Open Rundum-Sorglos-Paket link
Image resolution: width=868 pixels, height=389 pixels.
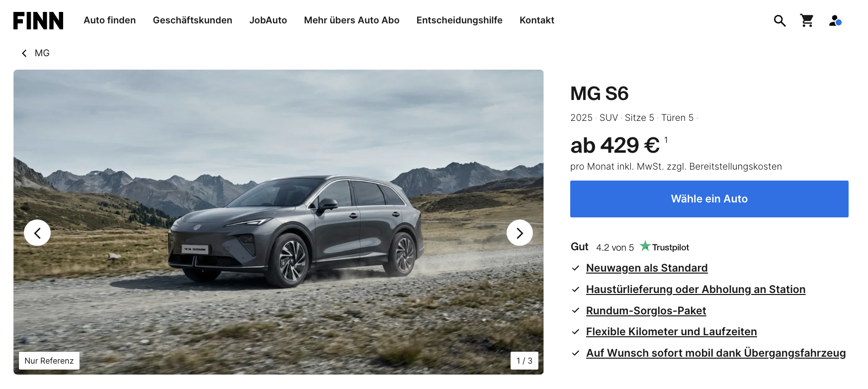point(646,311)
